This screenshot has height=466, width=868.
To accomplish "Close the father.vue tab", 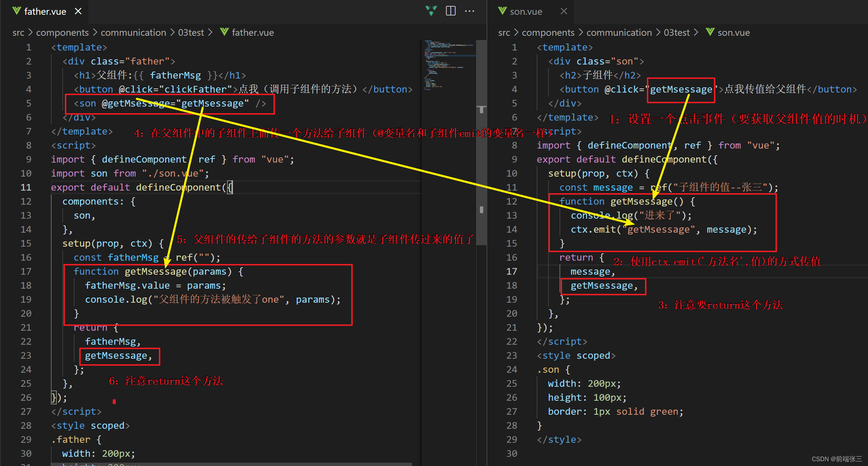I will (x=78, y=11).
